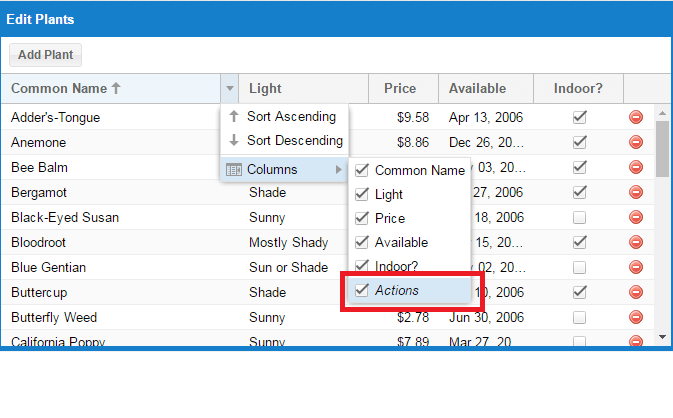The height and width of the screenshot is (418, 673).
Task: Toggle the Light column visibility checkbox
Action: point(362,194)
